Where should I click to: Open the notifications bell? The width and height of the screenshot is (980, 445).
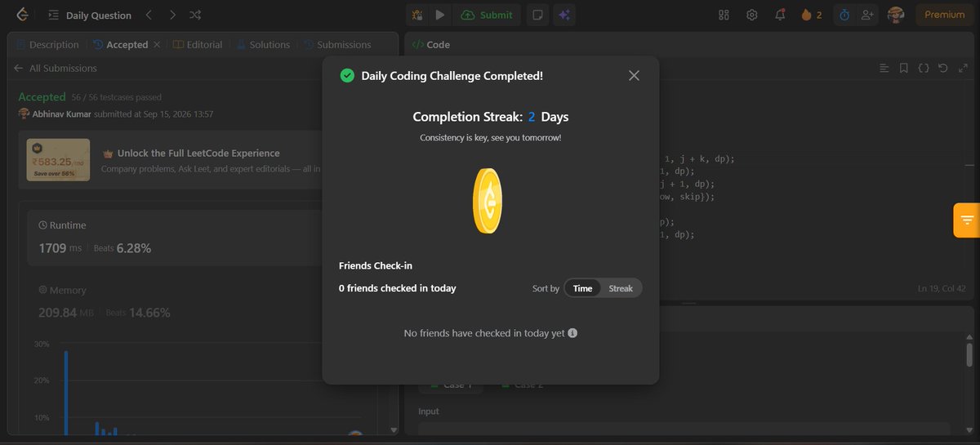(x=781, y=15)
